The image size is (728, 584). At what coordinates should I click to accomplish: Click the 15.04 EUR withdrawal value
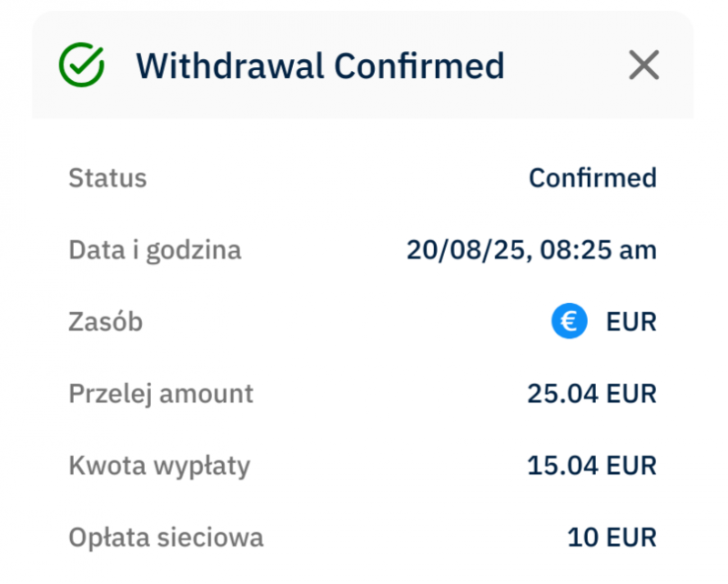pos(591,466)
